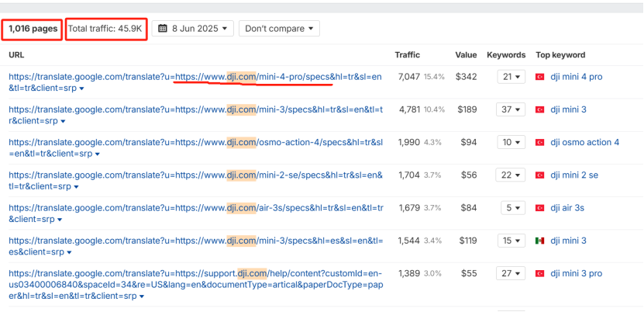Open the Don't compare dropdown
Viewport: 644px width, 312px height.
tap(279, 29)
